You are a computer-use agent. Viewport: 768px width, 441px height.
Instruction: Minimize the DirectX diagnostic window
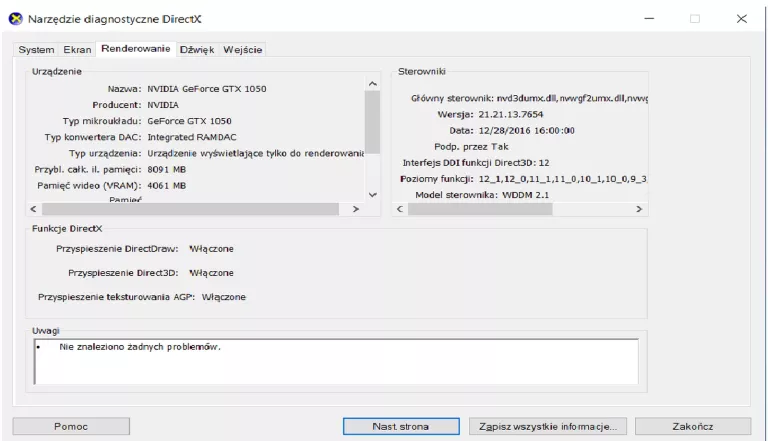649,19
